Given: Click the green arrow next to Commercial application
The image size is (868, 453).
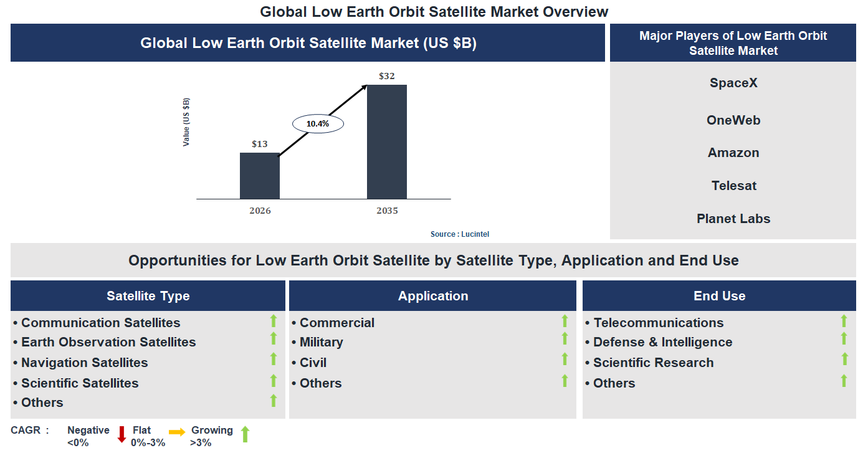Looking at the screenshot, I should click(565, 321).
